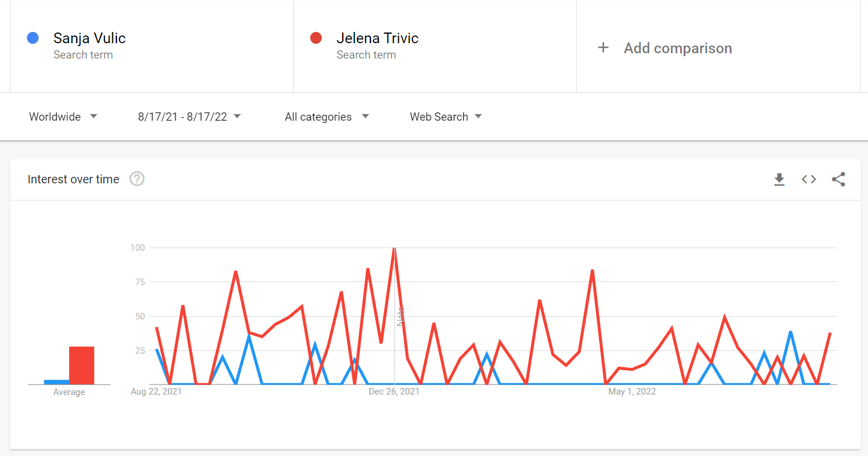Open the help icon beside Interest over time

point(137,179)
